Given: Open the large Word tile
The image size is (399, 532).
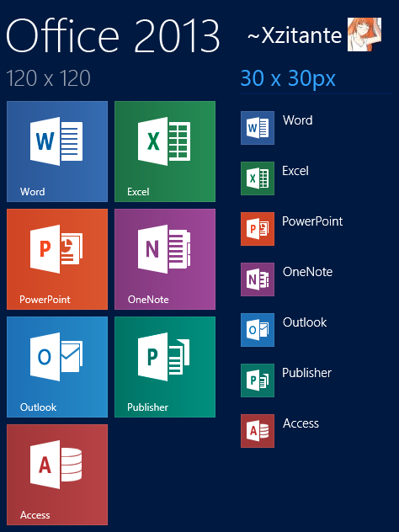Looking at the screenshot, I should pos(57,152).
